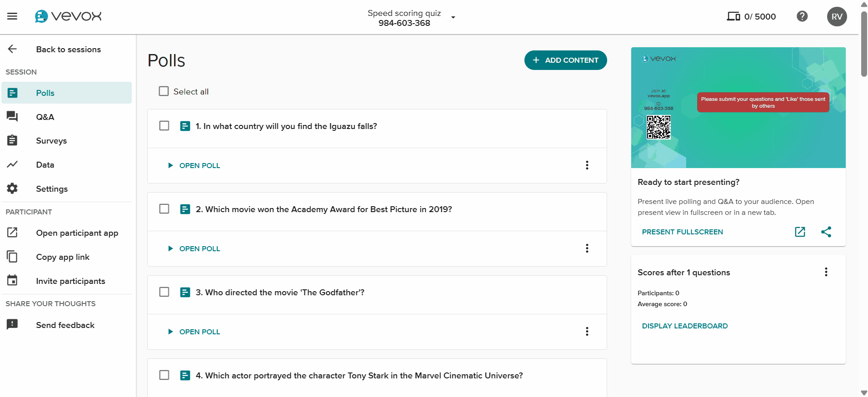Select Open participant app
Image resolution: width=868 pixels, height=397 pixels.
67,233
